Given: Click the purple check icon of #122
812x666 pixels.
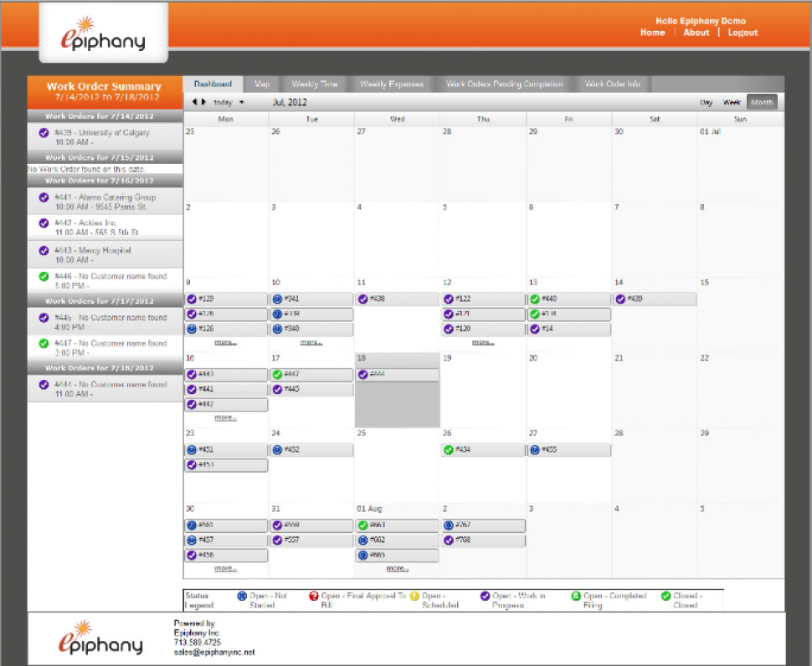Looking at the screenshot, I should click(x=449, y=299).
